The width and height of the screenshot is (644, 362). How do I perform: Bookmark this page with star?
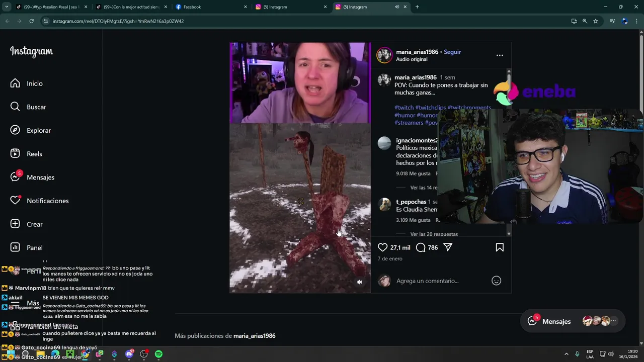[x=596, y=21]
